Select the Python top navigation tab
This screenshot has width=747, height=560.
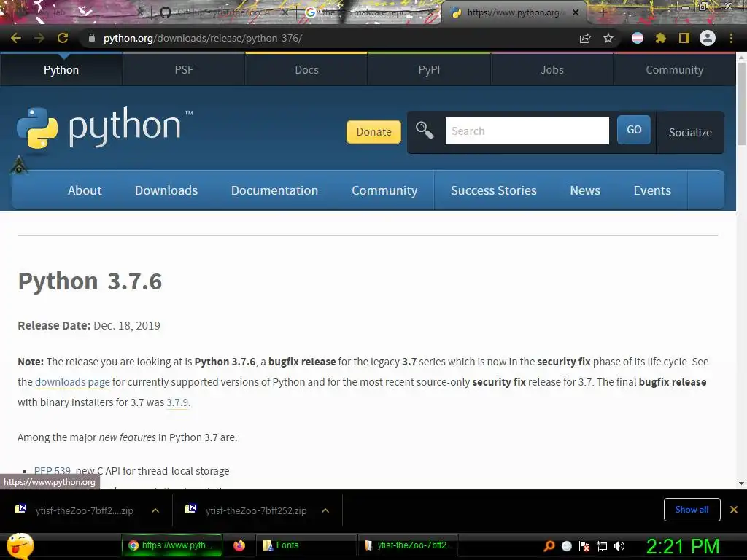pyautogui.click(x=61, y=69)
